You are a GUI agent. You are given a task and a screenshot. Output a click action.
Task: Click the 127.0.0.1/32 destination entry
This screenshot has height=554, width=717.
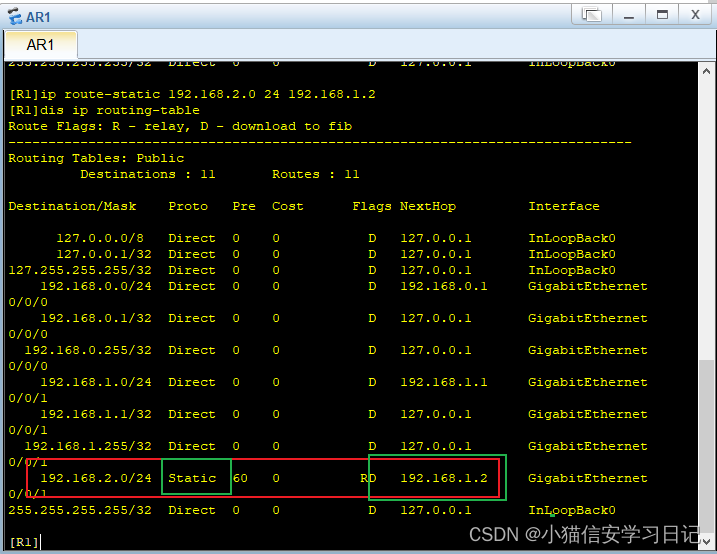point(104,254)
